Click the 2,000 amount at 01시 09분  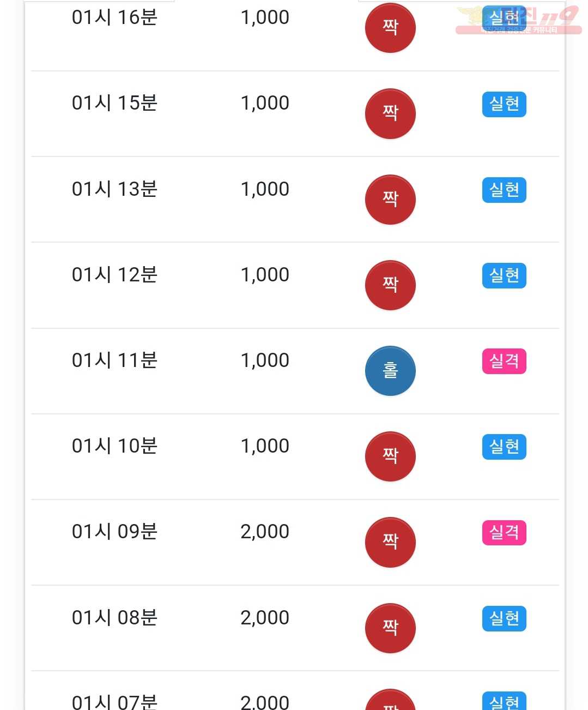point(265,532)
